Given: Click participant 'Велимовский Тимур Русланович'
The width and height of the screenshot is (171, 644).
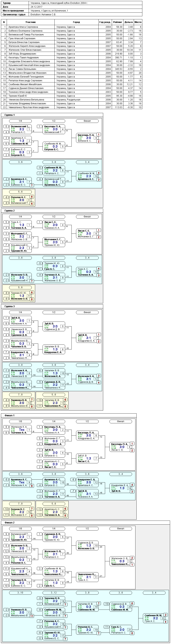Looking at the screenshot, I should 26,34.
